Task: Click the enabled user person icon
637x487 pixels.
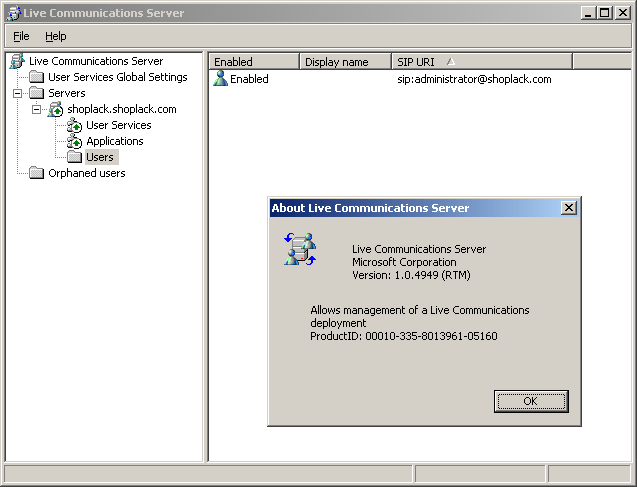Action: 220,78
